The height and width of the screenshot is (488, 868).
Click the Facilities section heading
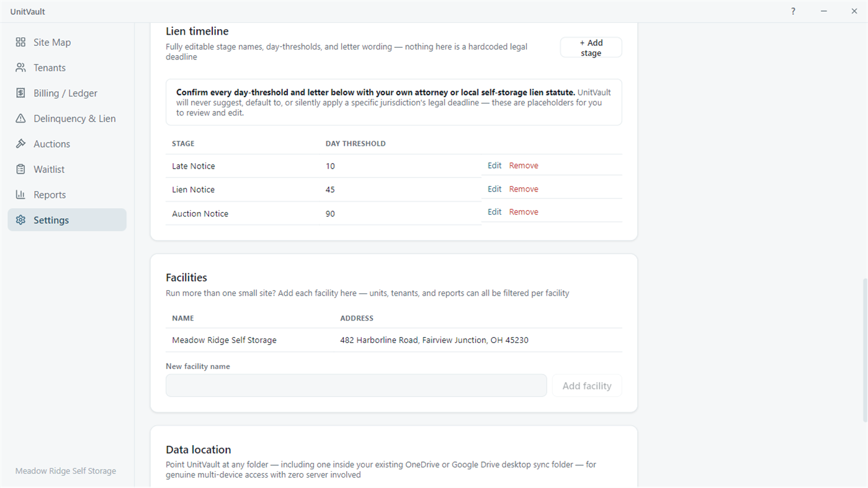[x=186, y=278]
